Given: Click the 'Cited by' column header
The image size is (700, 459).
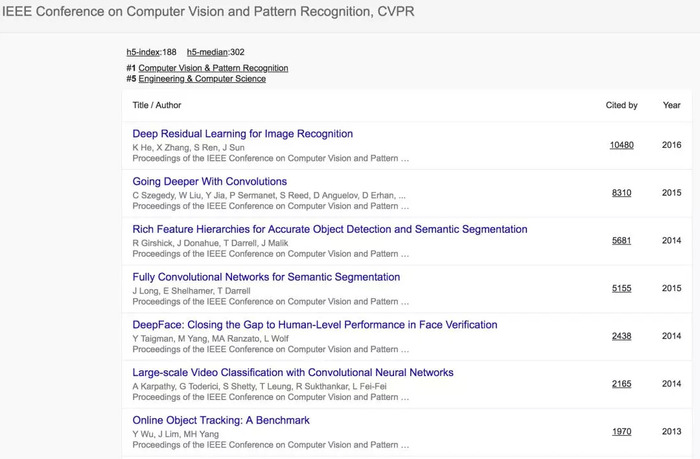Looking at the screenshot, I should [x=621, y=105].
